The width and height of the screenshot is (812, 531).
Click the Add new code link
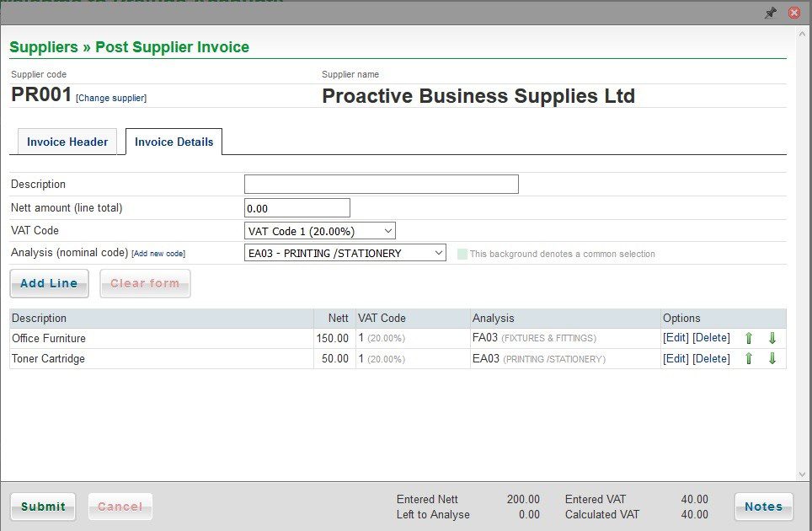point(158,254)
